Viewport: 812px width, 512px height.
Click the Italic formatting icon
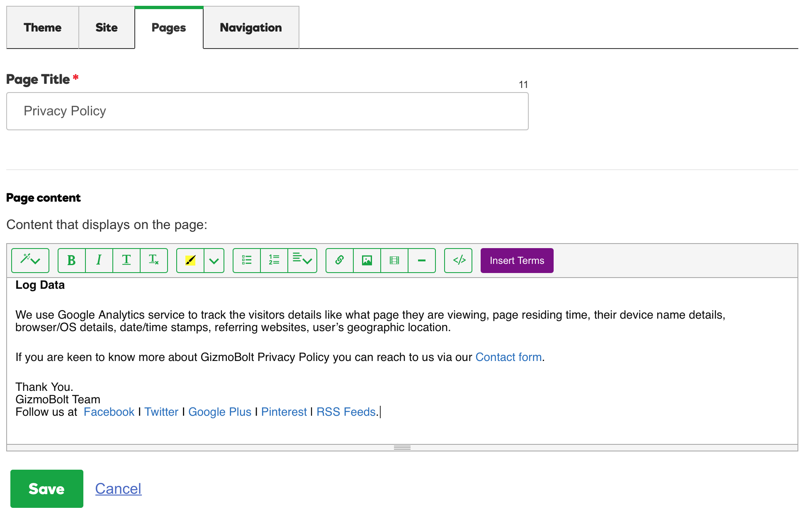98,260
